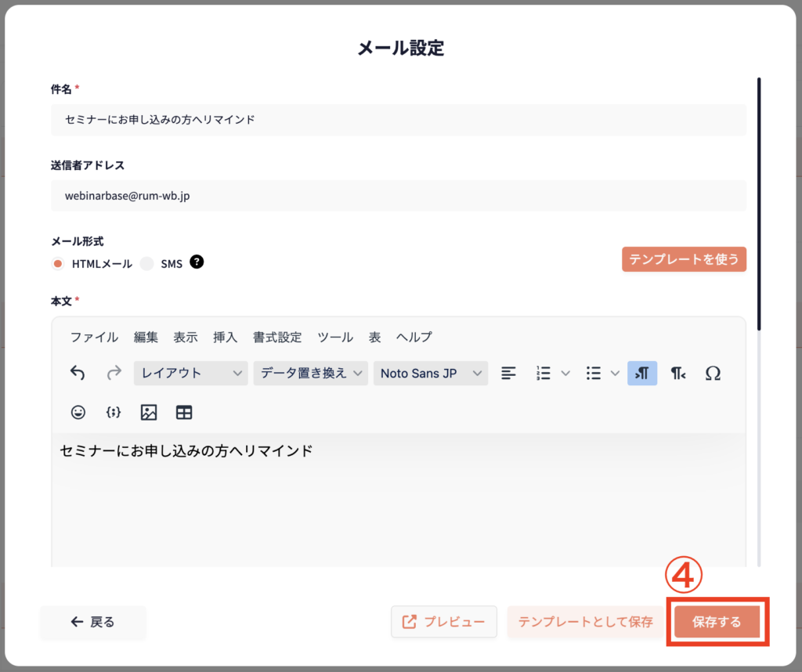Click the curly braces variable icon

point(113,412)
